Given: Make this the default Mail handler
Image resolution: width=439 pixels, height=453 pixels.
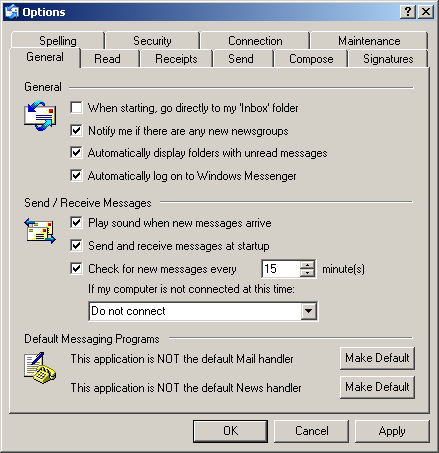Looking at the screenshot, I should coord(377,358).
